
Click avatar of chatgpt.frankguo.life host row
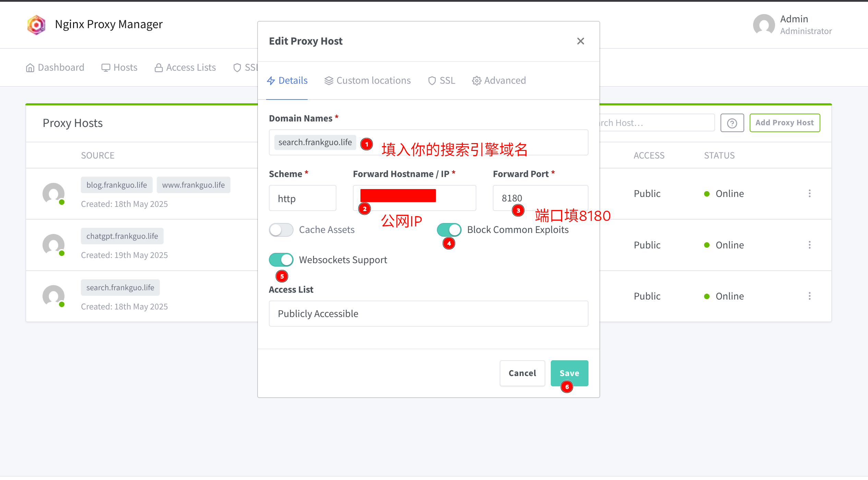tap(53, 245)
